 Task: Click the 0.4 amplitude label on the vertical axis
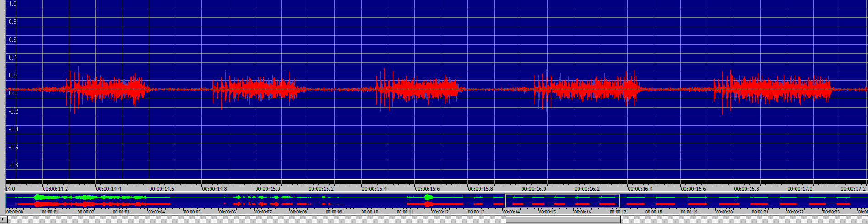[12, 58]
